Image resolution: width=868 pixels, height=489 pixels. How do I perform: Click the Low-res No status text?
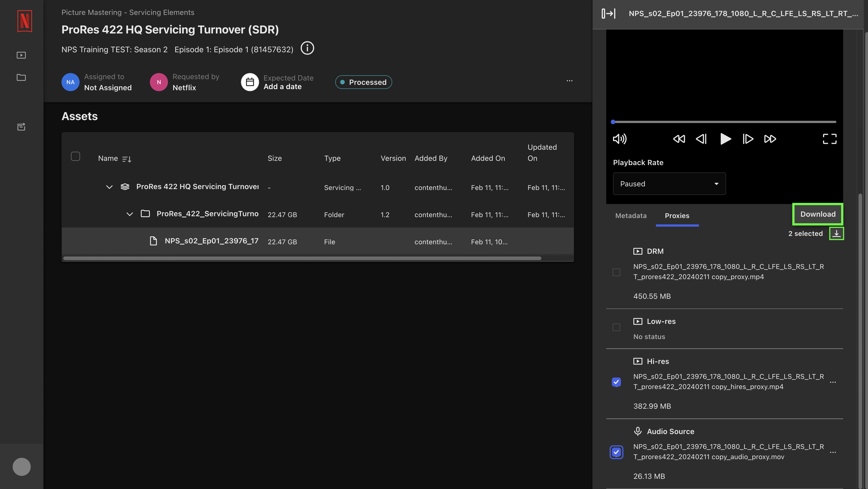tap(649, 337)
